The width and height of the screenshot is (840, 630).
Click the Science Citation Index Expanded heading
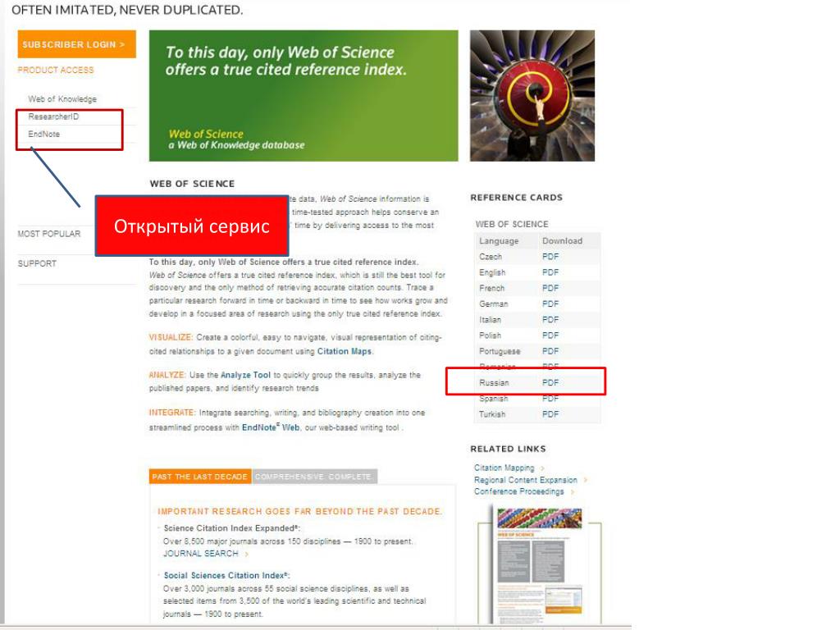pyautogui.click(x=232, y=528)
